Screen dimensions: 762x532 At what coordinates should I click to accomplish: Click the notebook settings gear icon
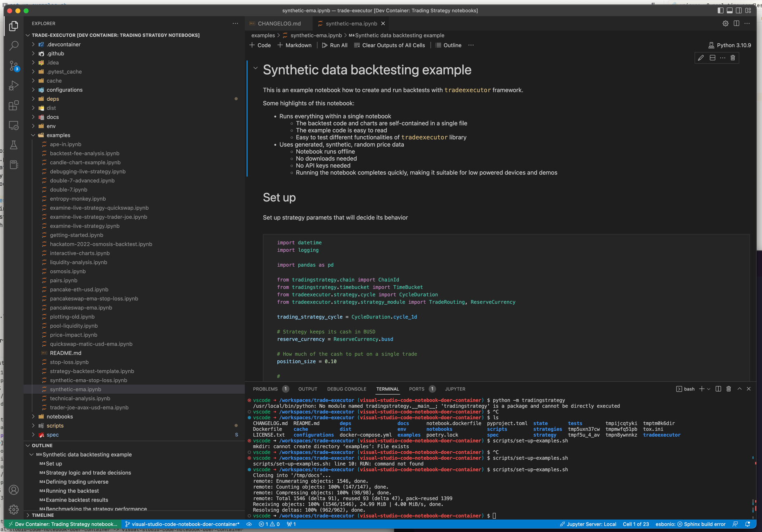coord(725,24)
